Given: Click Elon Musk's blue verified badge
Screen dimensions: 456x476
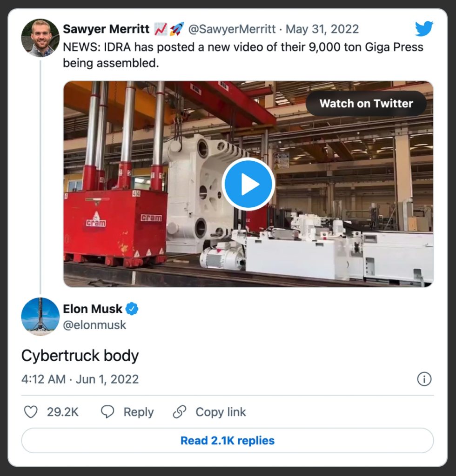Looking at the screenshot, I should 133,309.
